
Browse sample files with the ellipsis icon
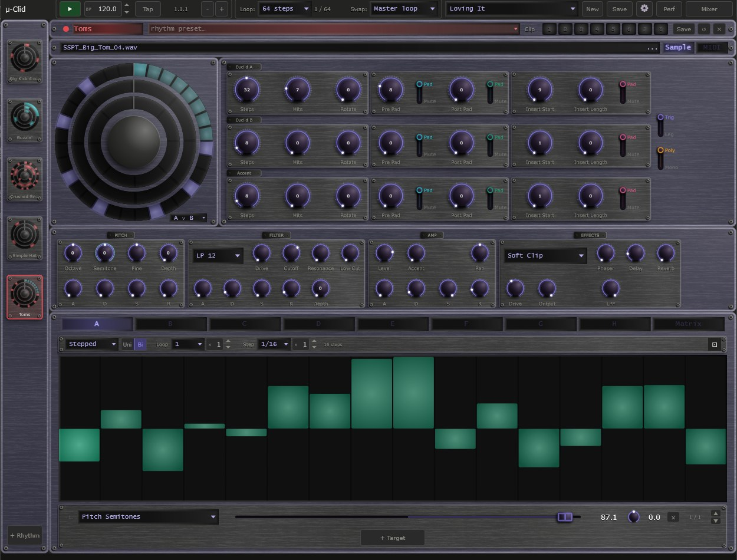[x=652, y=48]
